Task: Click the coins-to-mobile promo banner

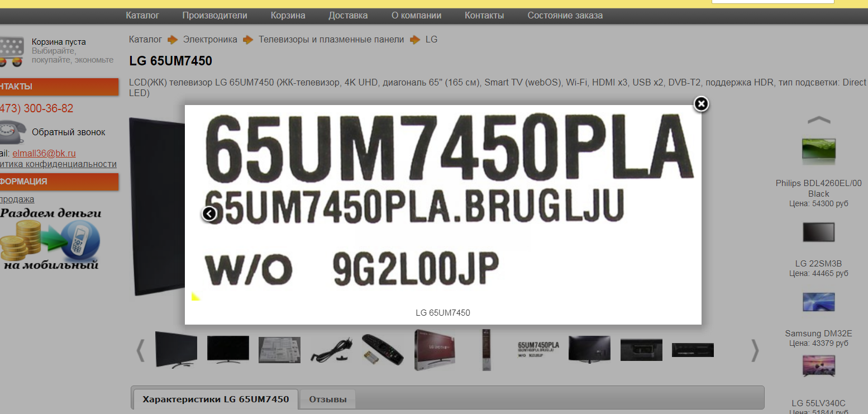Action: pyautogui.click(x=51, y=239)
